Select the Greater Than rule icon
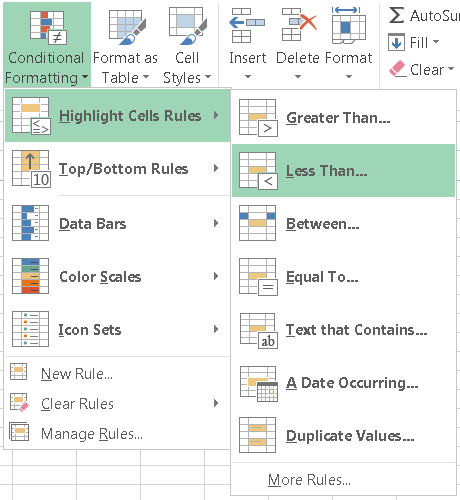 258,118
